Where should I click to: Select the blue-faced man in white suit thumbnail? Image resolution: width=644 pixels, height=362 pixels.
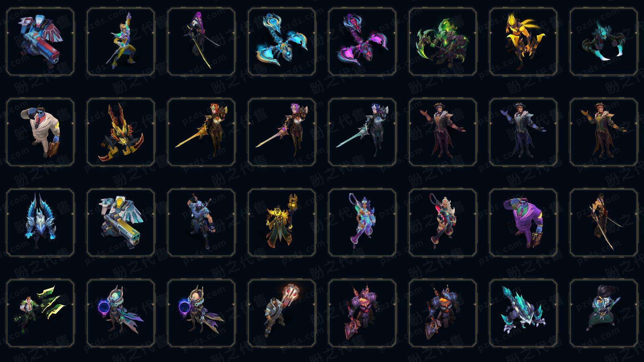point(40,132)
